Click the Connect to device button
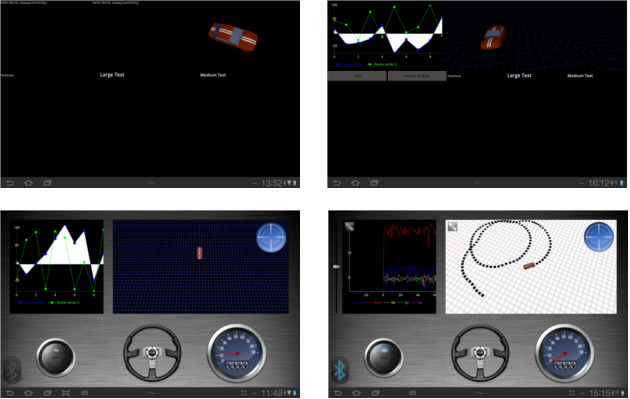 click(417, 76)
